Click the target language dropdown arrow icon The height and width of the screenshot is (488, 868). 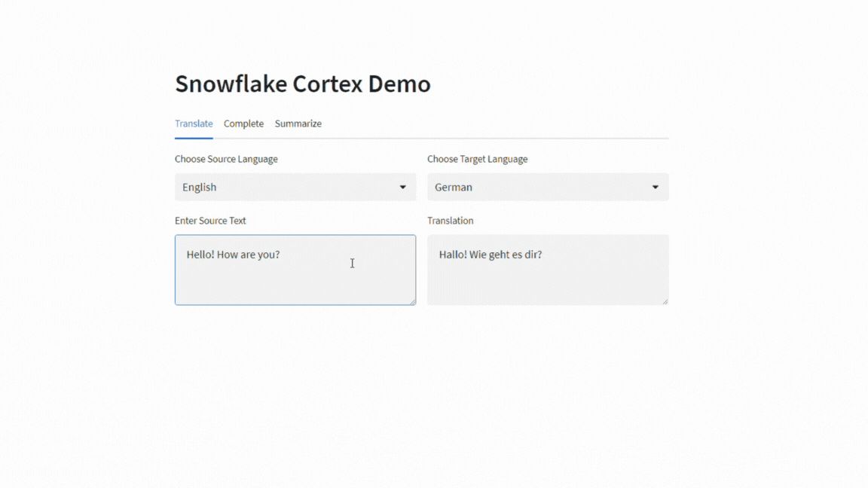(x=655, y=188)
